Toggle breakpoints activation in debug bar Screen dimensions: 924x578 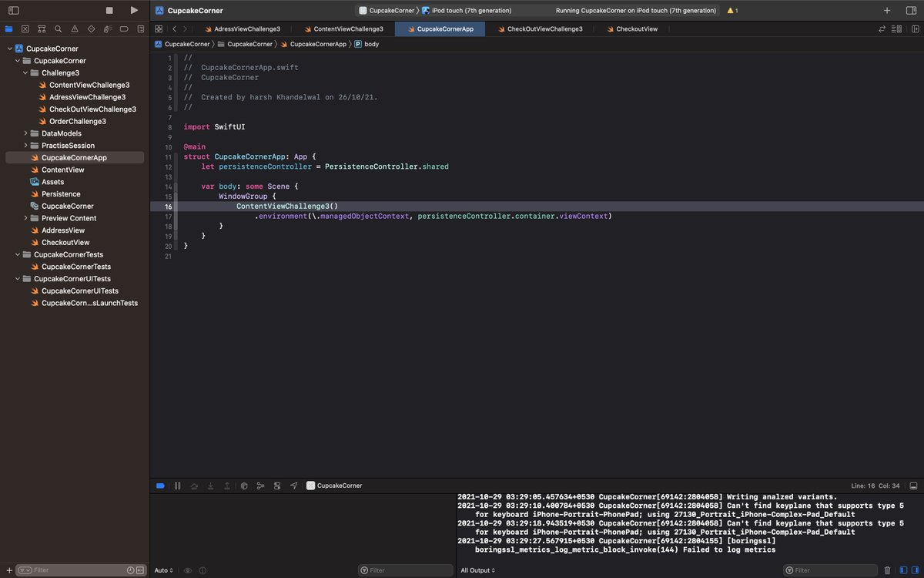(160, 486)
